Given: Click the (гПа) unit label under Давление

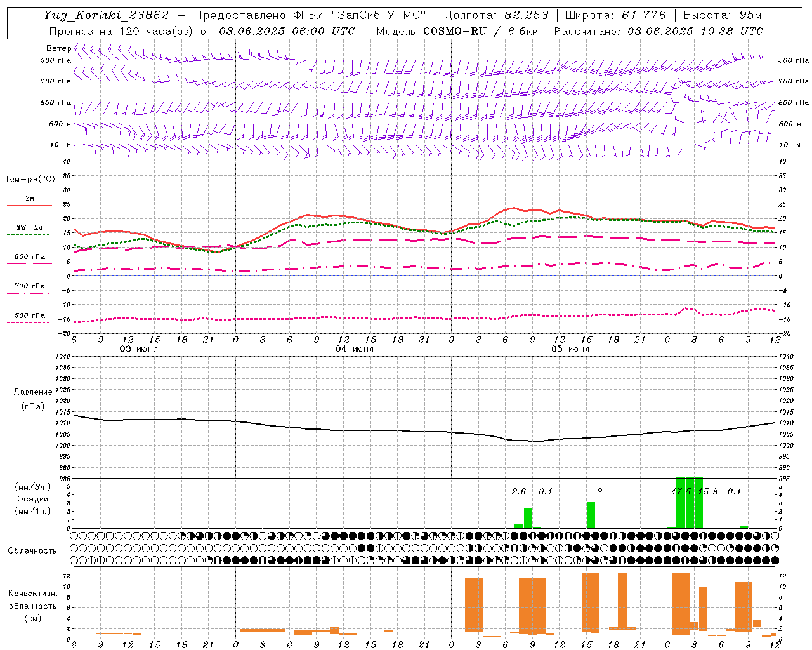Looking at the screenshot, I should point(33,407).
